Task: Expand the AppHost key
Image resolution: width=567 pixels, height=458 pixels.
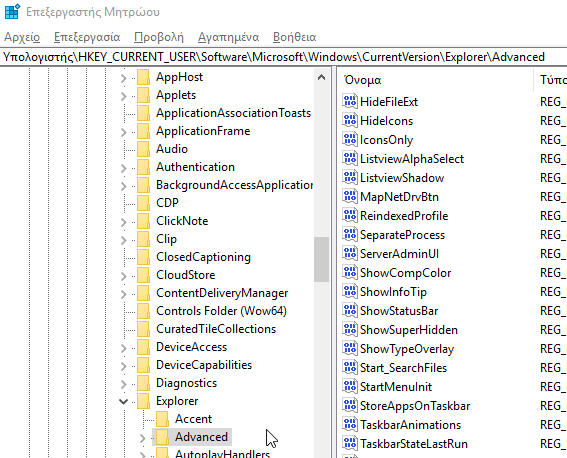Action: (x=124, y=78)
